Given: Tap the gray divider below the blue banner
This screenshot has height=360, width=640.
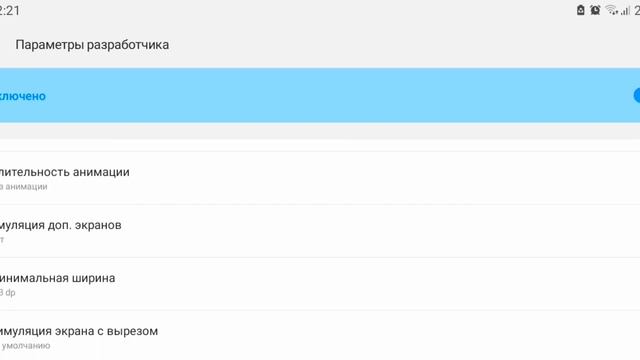Looking at the screenshot, I should [320, 131].
